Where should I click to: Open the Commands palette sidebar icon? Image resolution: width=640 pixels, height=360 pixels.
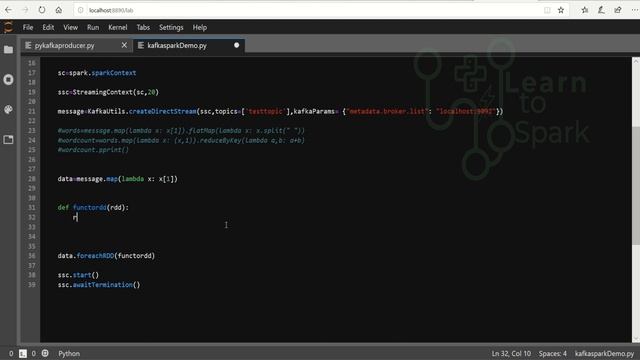8,109
